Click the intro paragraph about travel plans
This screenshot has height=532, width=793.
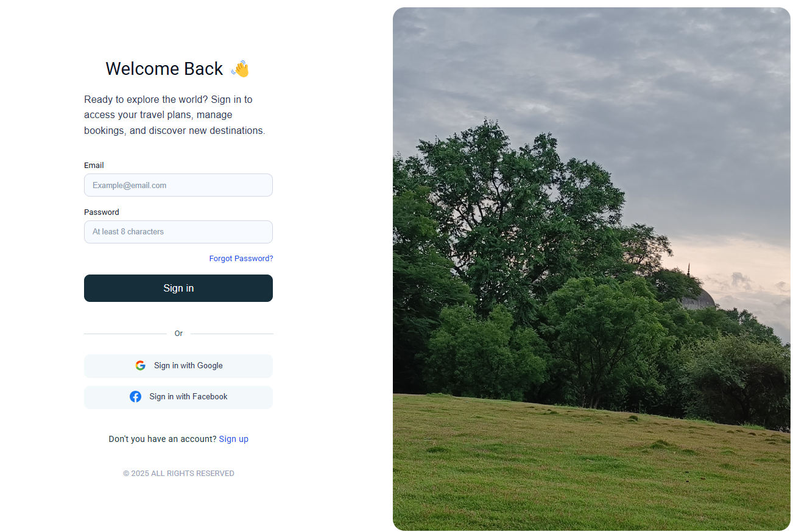pyautogui.click(x=175, y=115)
